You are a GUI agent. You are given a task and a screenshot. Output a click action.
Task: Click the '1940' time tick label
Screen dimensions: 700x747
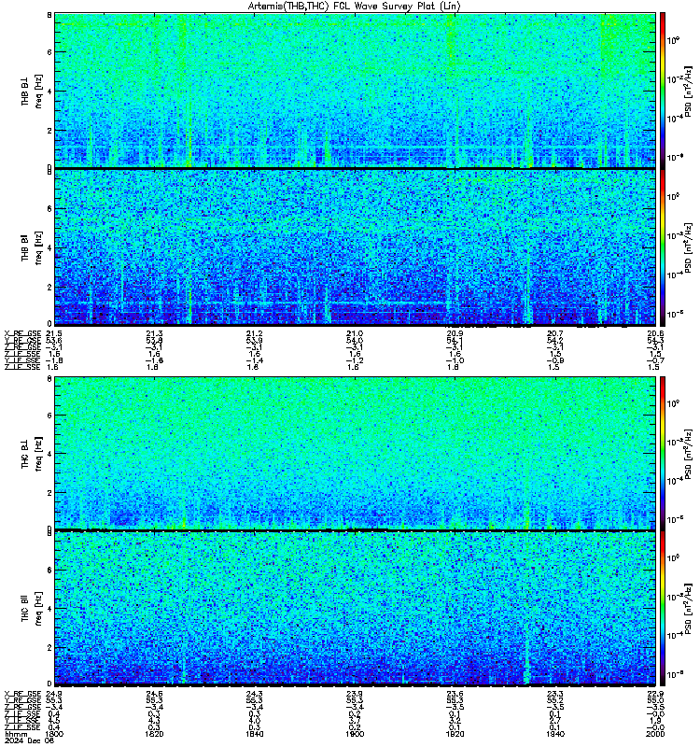click(555, 734)
